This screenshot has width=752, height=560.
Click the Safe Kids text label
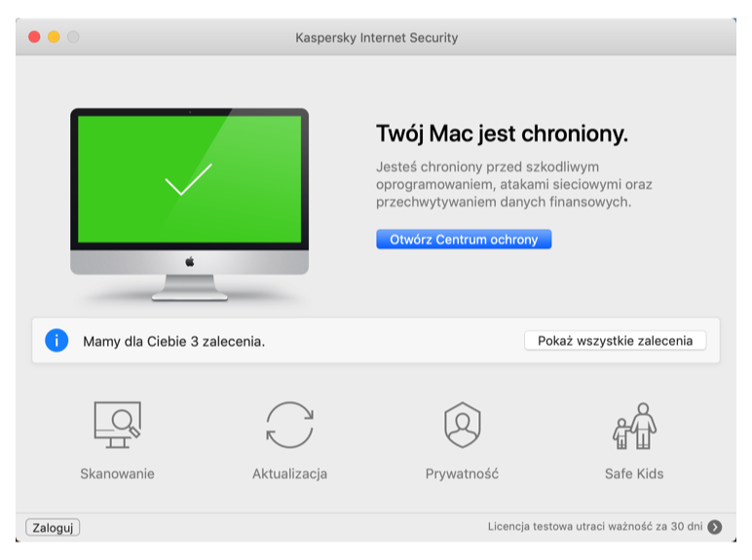click(x=634, y=473)
